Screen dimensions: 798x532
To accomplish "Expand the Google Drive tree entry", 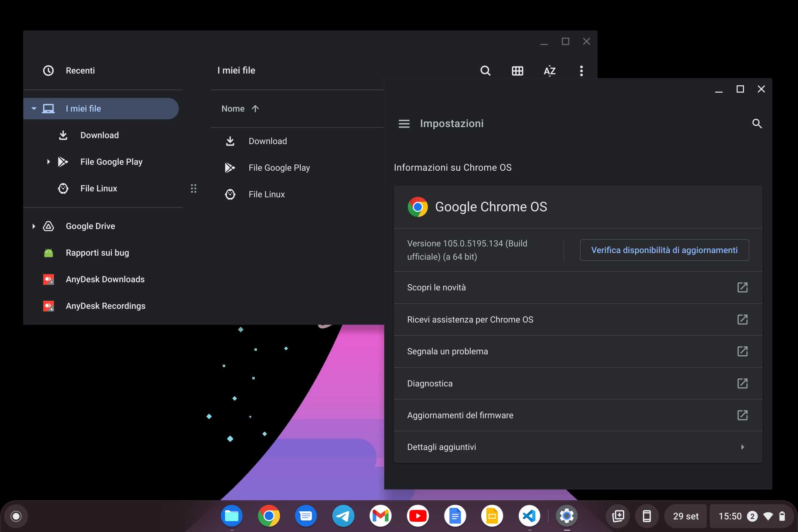I will [x=34, y=226].
